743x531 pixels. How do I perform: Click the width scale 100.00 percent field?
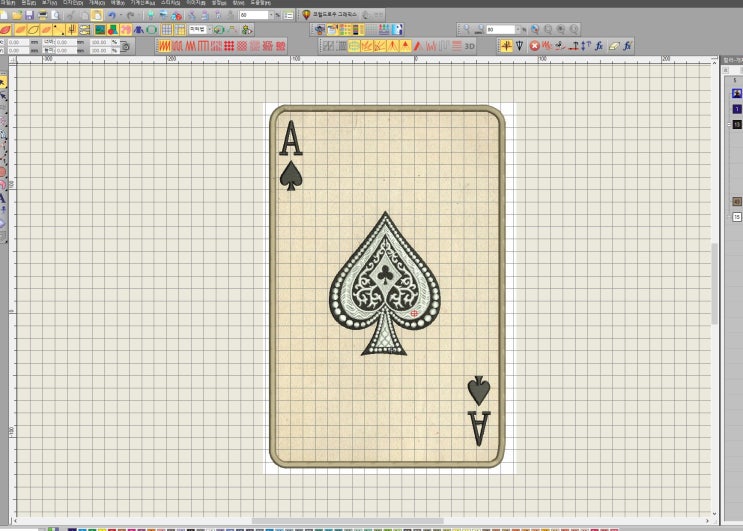[100, 42]
